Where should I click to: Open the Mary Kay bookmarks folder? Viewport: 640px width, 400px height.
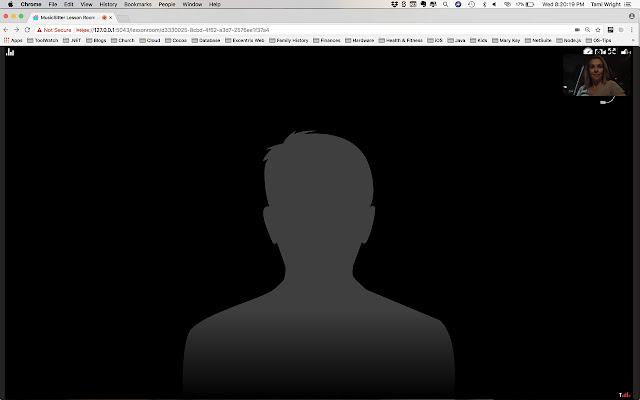[x=506, y=40]
